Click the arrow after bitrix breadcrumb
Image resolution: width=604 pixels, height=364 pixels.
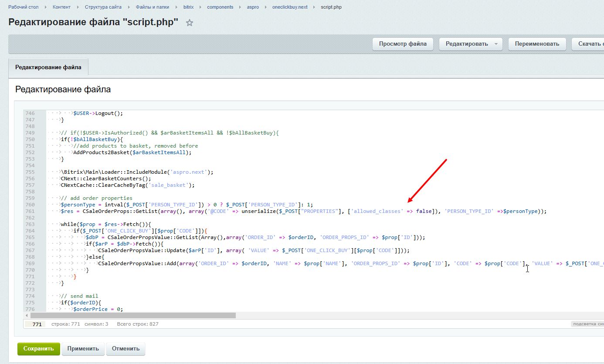[201, 7]
